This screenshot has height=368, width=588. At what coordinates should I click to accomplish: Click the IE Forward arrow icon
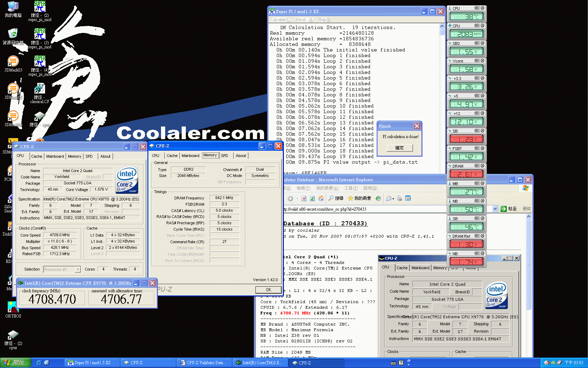(290, 198)
